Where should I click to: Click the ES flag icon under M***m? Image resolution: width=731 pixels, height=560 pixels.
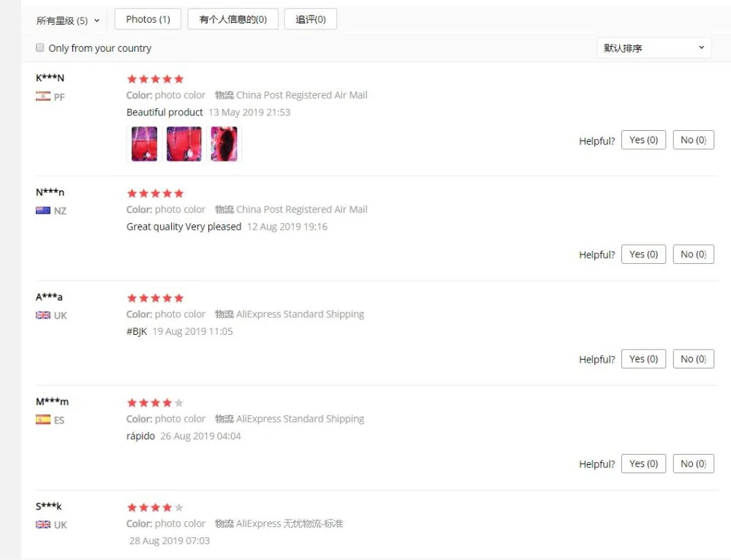point(43,420)
